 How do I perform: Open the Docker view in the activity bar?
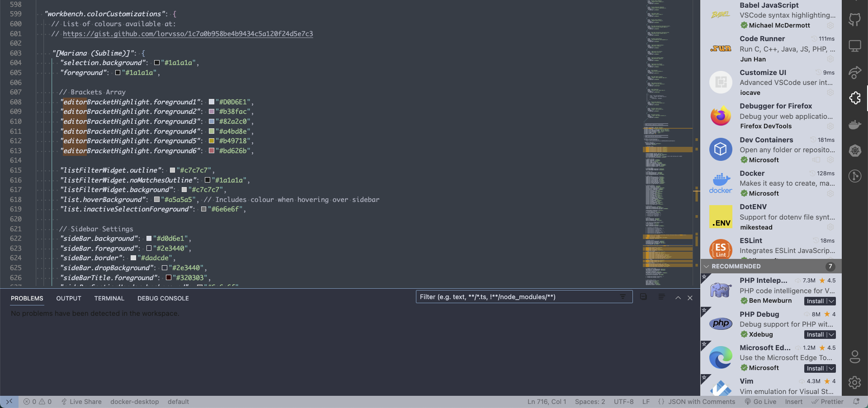[855, 124]
